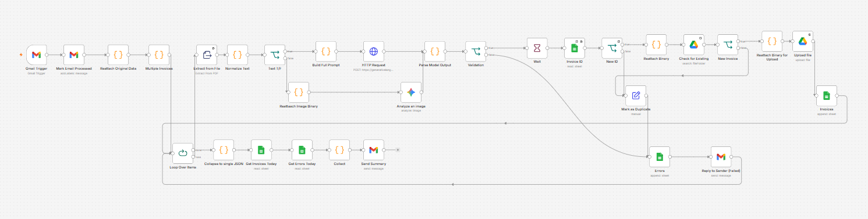Open the Extract from File node
This screenshot has width=868, height=219.
click(x=207, y=55)
